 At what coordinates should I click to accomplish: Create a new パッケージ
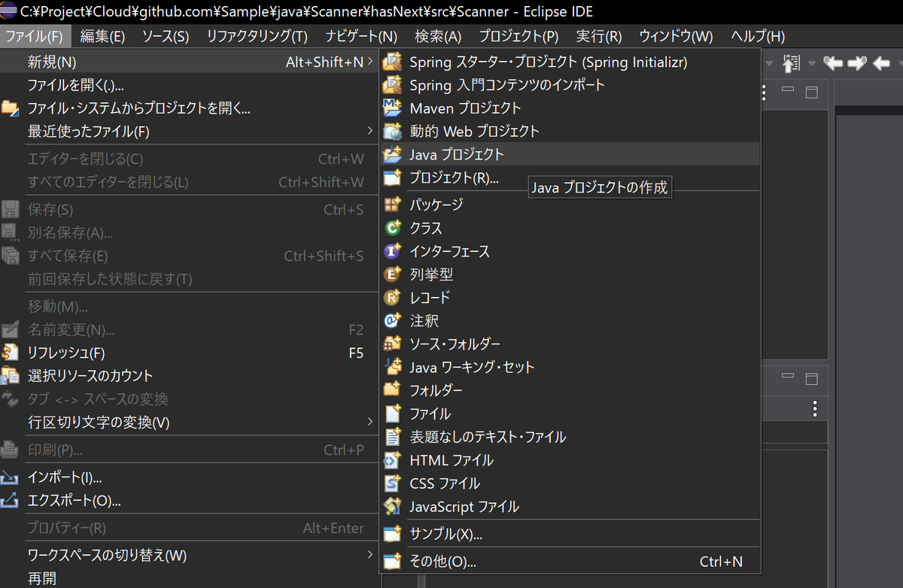[570, 205]
